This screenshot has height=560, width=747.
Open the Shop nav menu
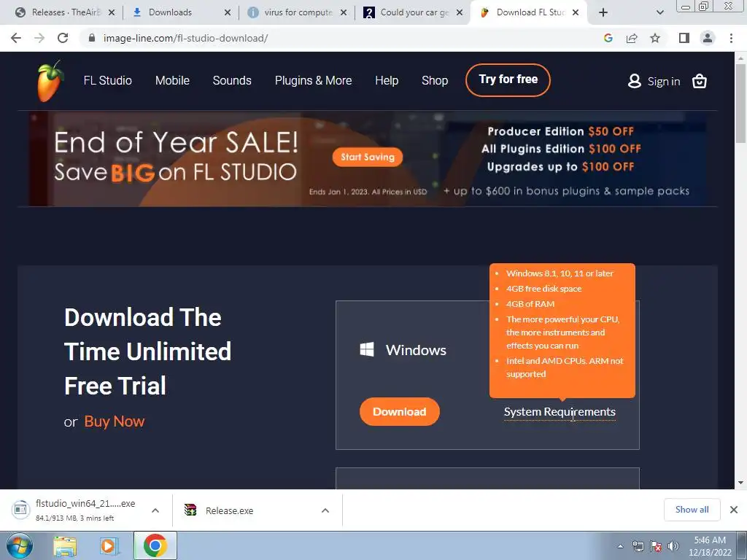coord(435,80)
